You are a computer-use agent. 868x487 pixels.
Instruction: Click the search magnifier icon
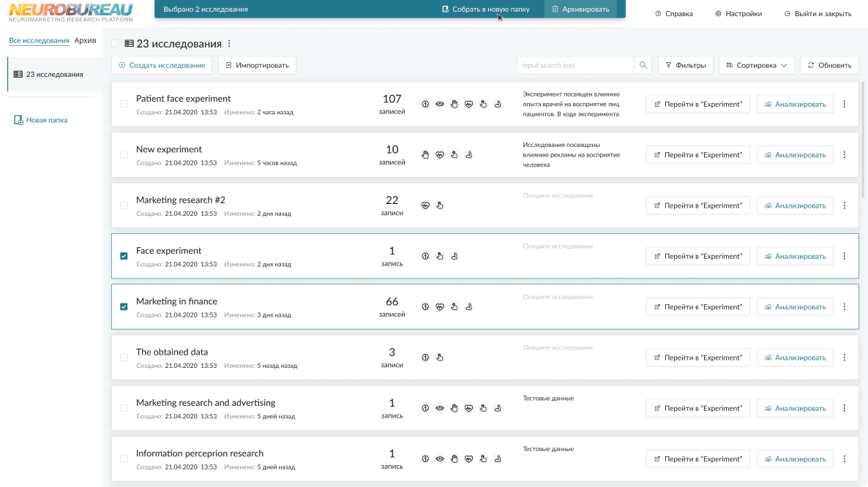(643, 65)
